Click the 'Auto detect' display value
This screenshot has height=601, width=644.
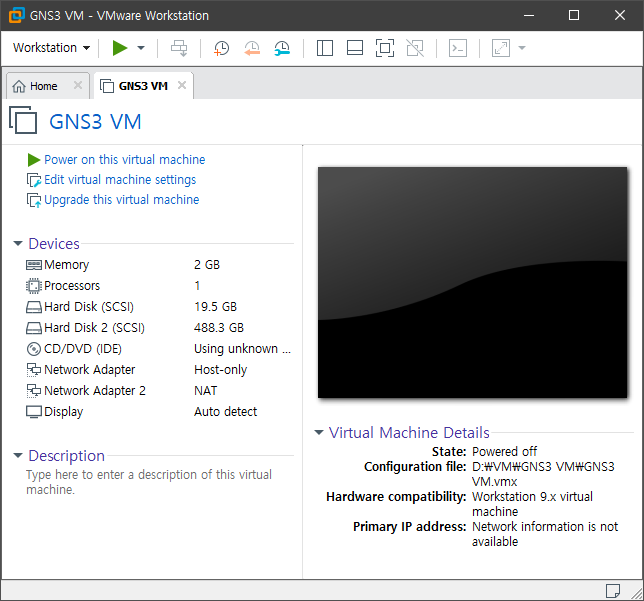click(225, 412)
